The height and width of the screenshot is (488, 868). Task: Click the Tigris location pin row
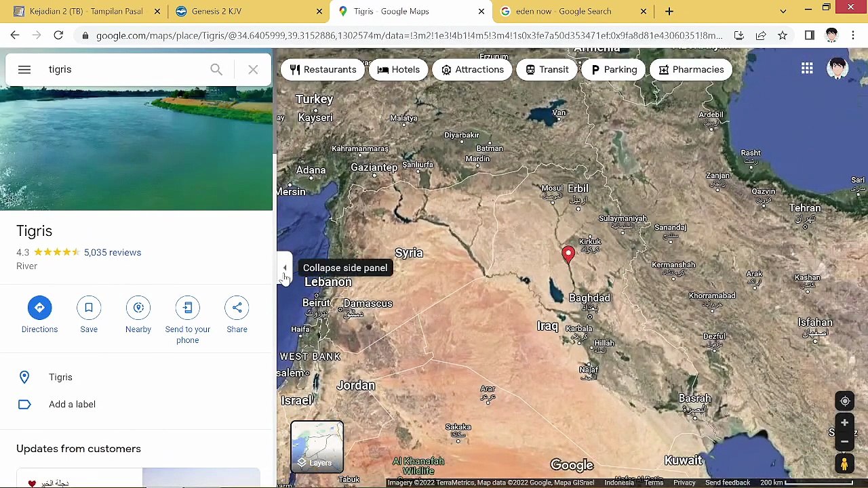click(136, 377)
